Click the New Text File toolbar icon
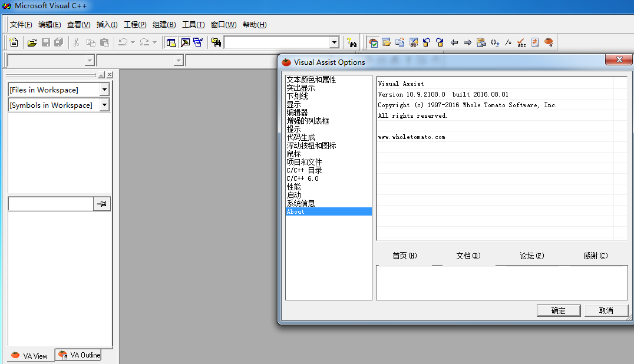The image size is (634, 364). [14, 42]
